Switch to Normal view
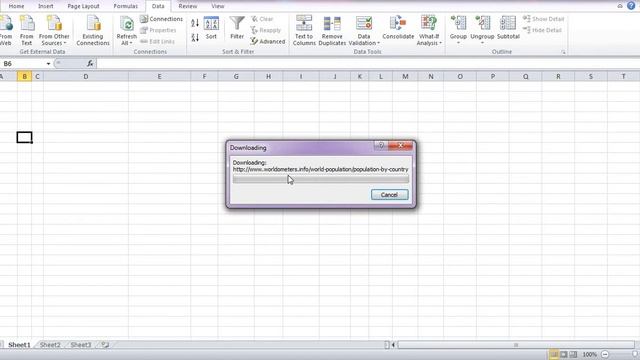640x360 pixels. [553, 354]
